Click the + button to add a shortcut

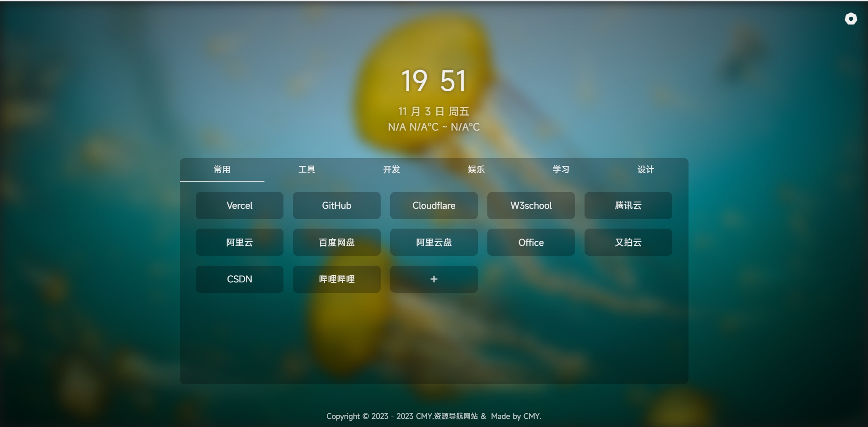click(x=434, y=279)
